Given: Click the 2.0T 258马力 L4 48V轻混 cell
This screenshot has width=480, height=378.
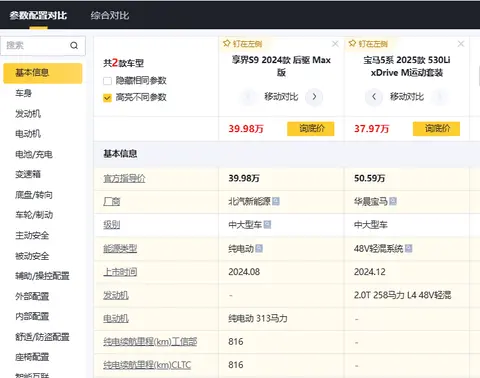Looking at the screenshot, I should tap(402, 295).
